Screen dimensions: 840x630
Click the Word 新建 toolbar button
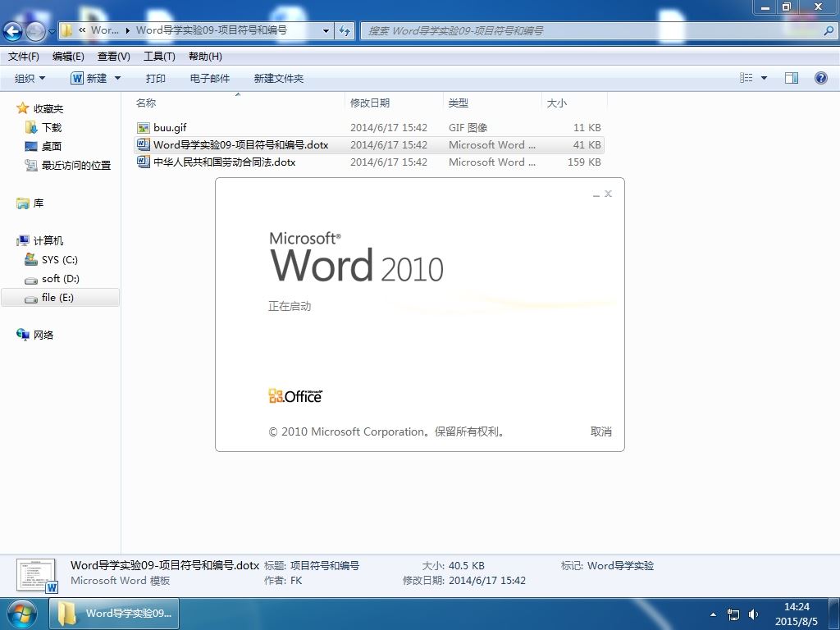pos(89,78)
